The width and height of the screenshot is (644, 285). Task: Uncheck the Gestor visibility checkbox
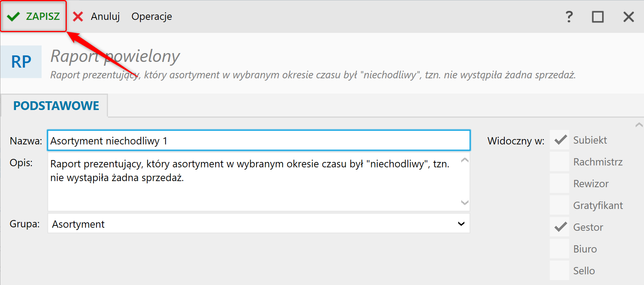560,227
